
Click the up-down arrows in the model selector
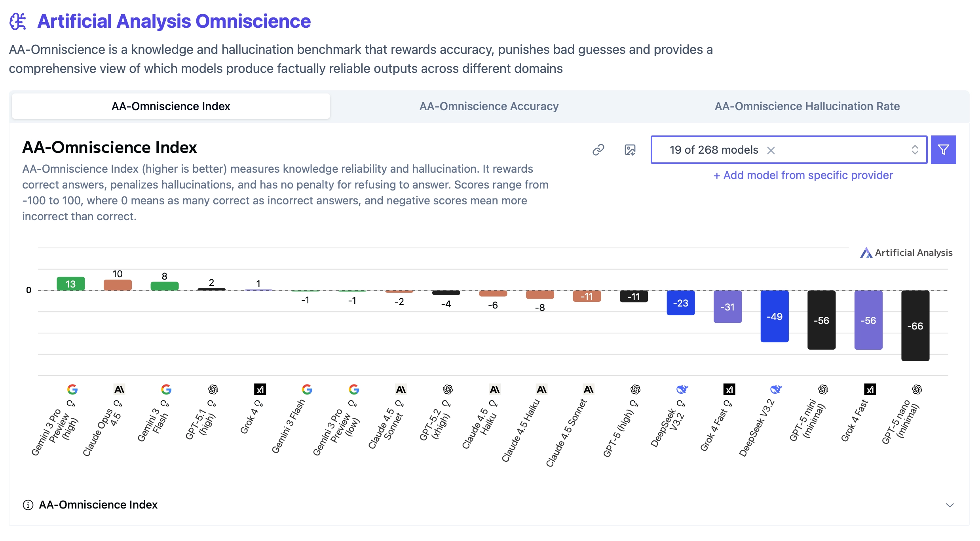tap(915, 150)
